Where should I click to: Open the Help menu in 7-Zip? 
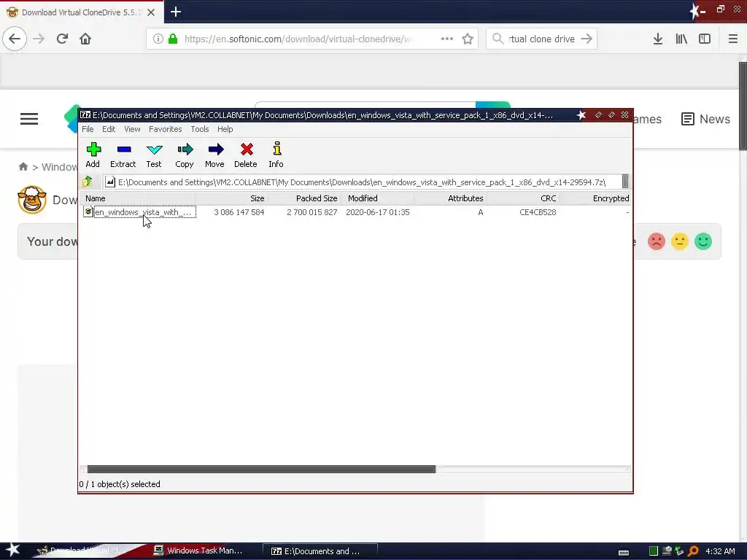pos(225,129)
